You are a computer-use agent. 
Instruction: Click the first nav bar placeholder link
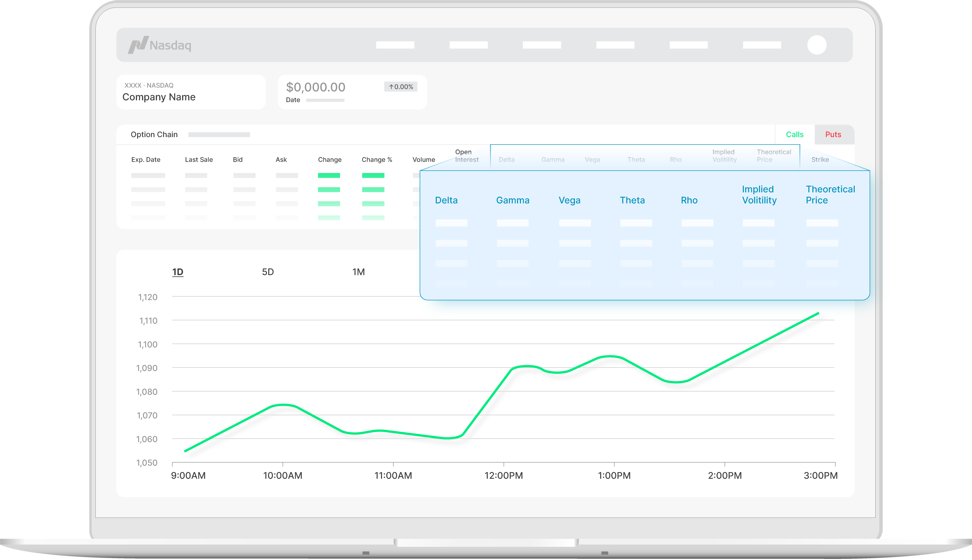point(395,45)
